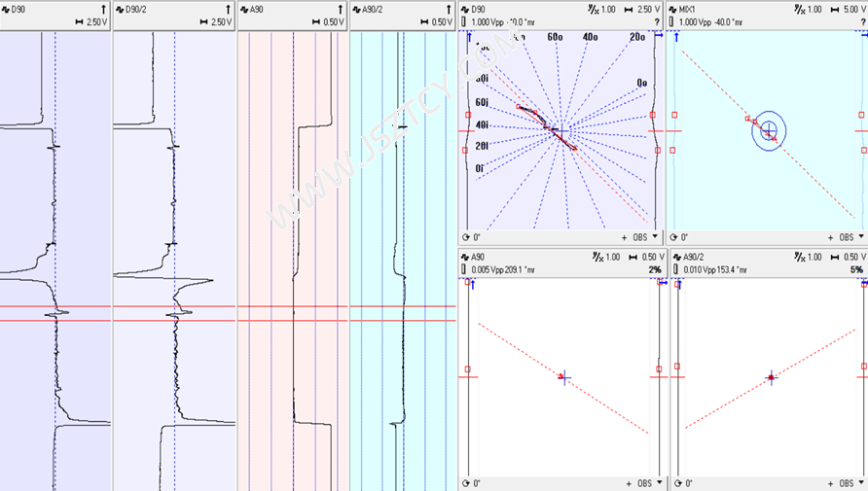Toggle the plus marker under A90 Lissajous
Image resolution: width=868 pixels, height=491 pixels.
624,482
